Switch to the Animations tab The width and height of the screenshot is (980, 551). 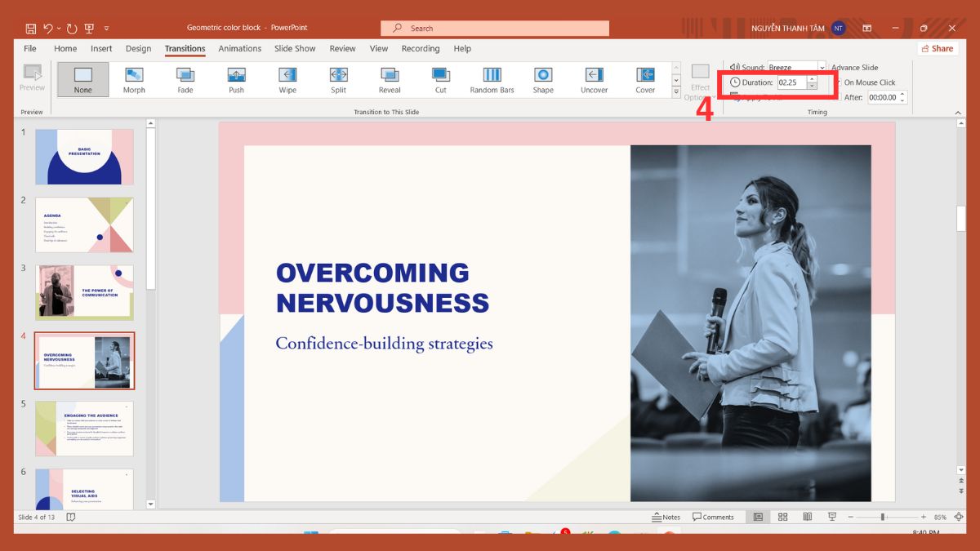239,48
